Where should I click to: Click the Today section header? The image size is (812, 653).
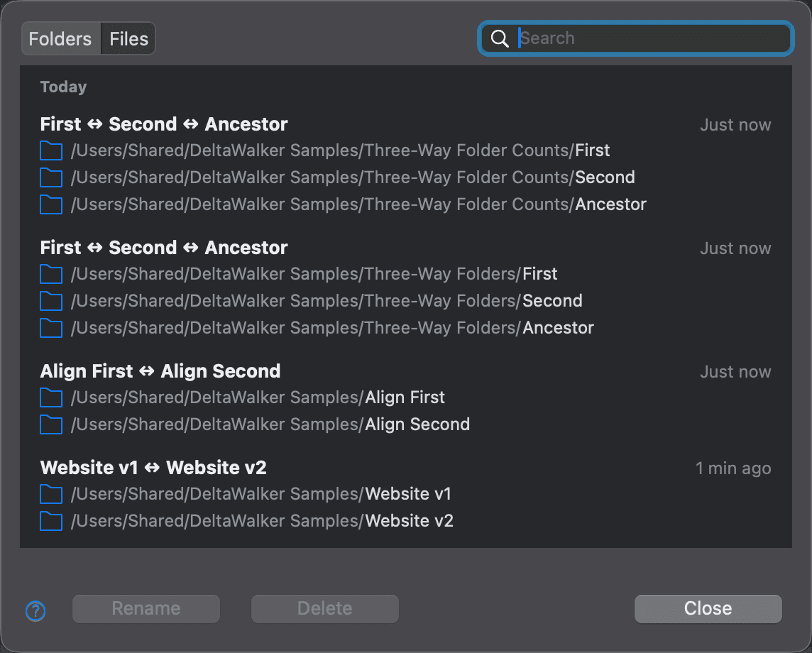(x=64, y=87)
